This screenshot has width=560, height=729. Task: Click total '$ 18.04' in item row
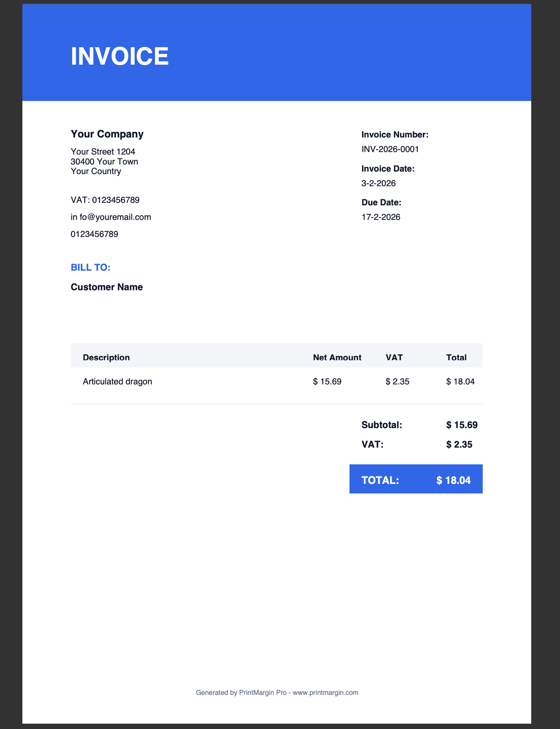pos(461,382)
